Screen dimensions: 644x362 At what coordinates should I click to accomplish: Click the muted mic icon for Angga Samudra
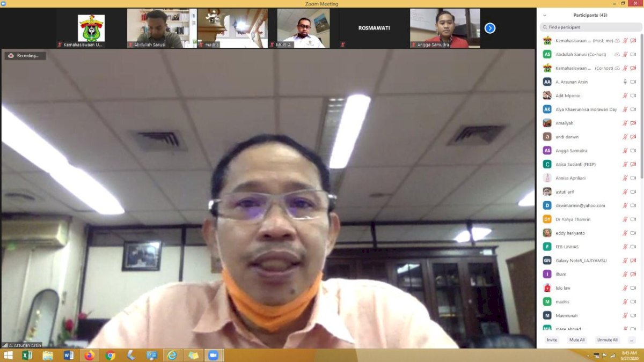point(625,151)
